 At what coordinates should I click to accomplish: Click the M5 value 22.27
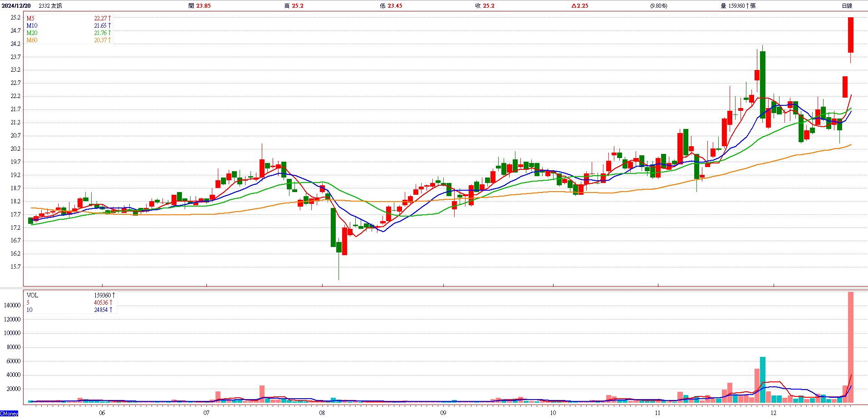100,19
